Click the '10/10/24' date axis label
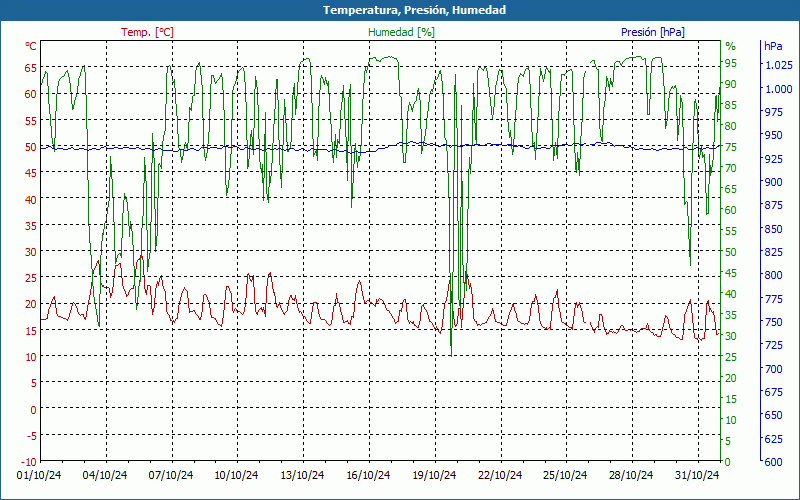Viewport: 800px width, 500px height. pos(236,475)
